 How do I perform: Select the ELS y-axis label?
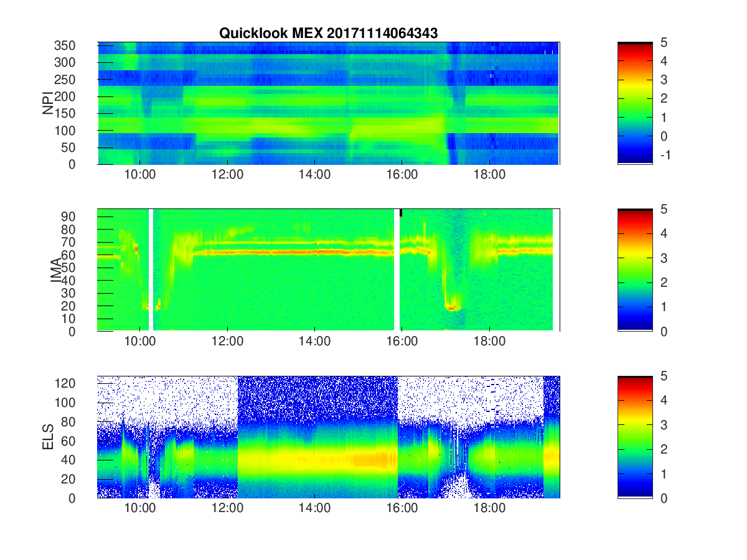[x=48, y=437]
